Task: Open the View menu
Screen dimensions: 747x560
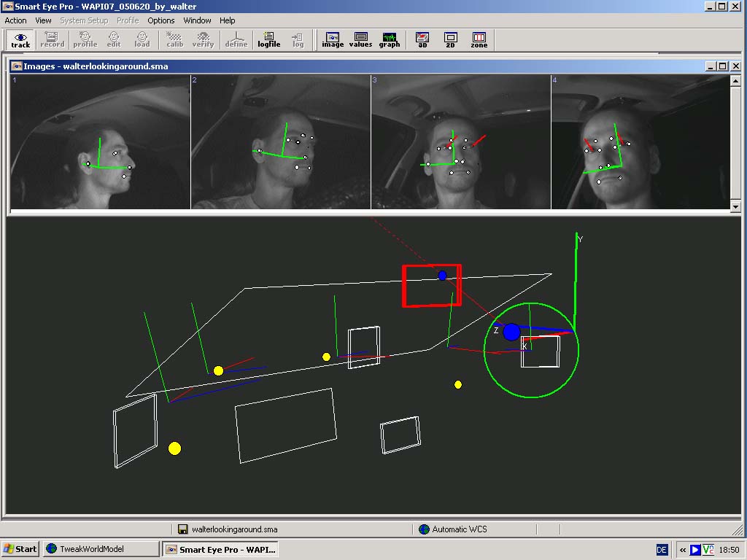Action: pyautogui.click(x=44, y=20)
